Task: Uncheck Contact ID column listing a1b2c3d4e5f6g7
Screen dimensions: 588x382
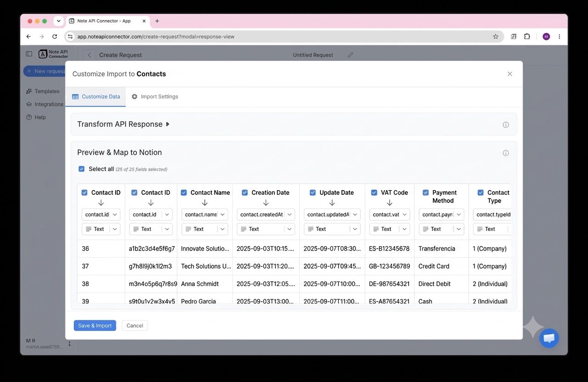Action: 134,193
